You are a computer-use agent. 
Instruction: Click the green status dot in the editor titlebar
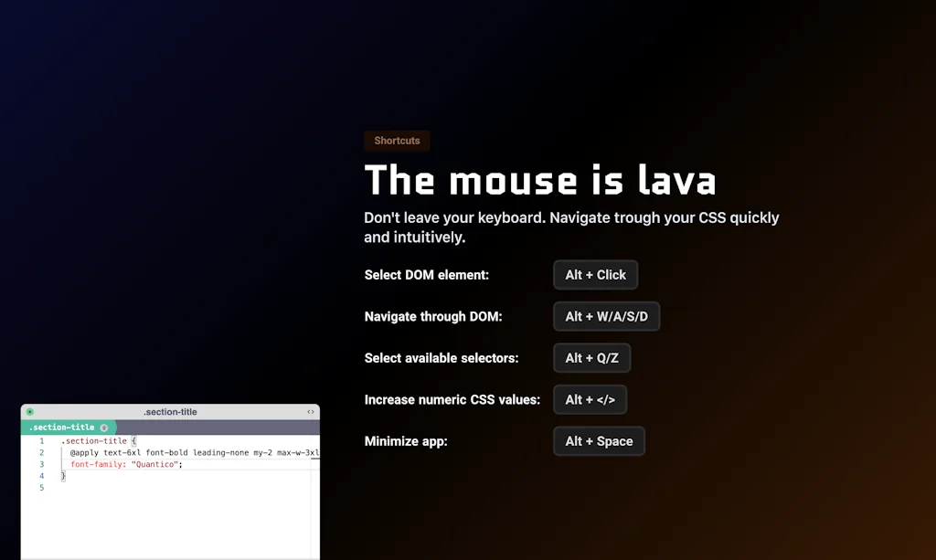pyautogui.click(x=29, y=412)
